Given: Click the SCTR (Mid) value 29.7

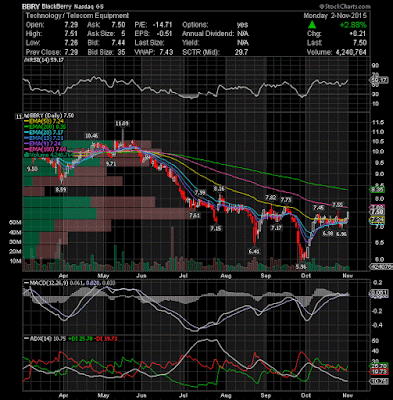Looking at the screenshot, I should 241,52.
